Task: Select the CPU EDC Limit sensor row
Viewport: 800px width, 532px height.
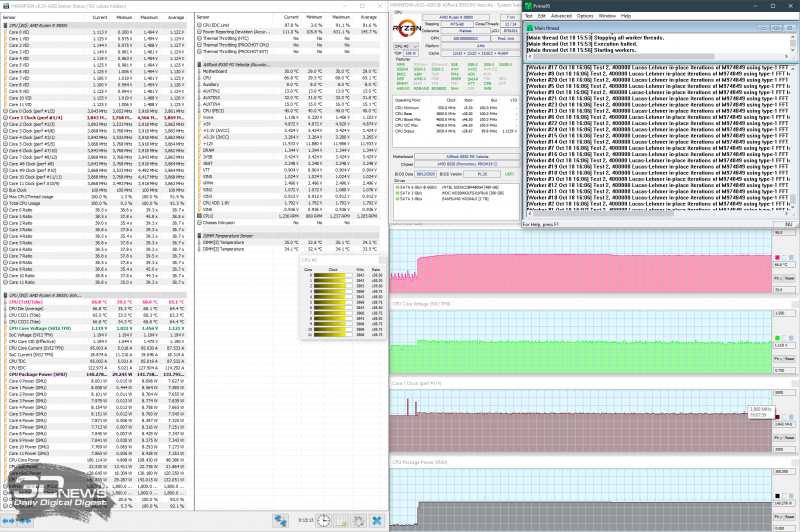Action: 288,25
